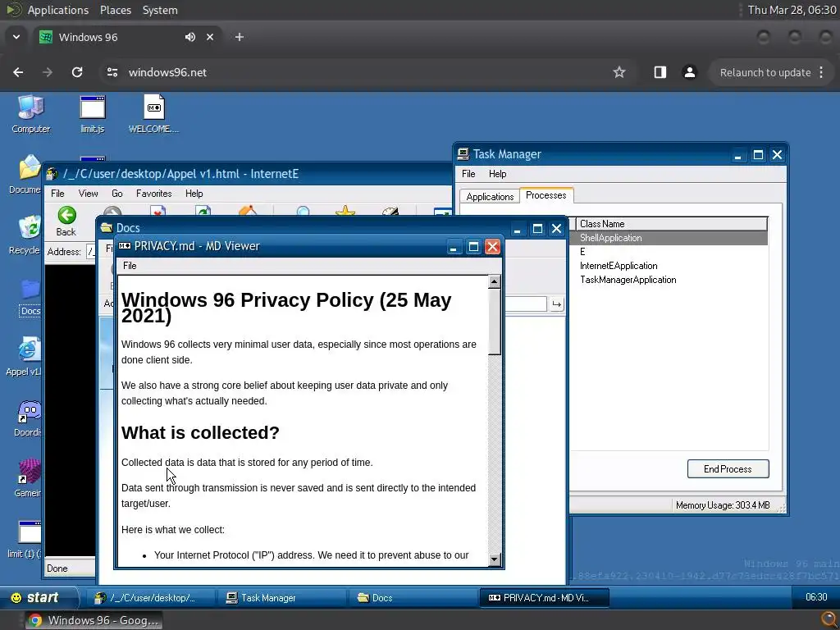Click the Favorites star in InternetE toolbar

pos(345,211)
